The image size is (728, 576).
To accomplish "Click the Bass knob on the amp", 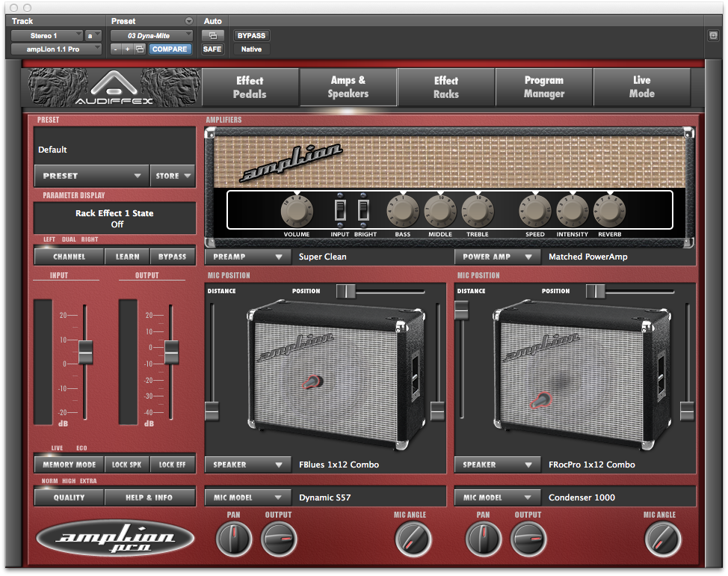I will tap(403, 212).
